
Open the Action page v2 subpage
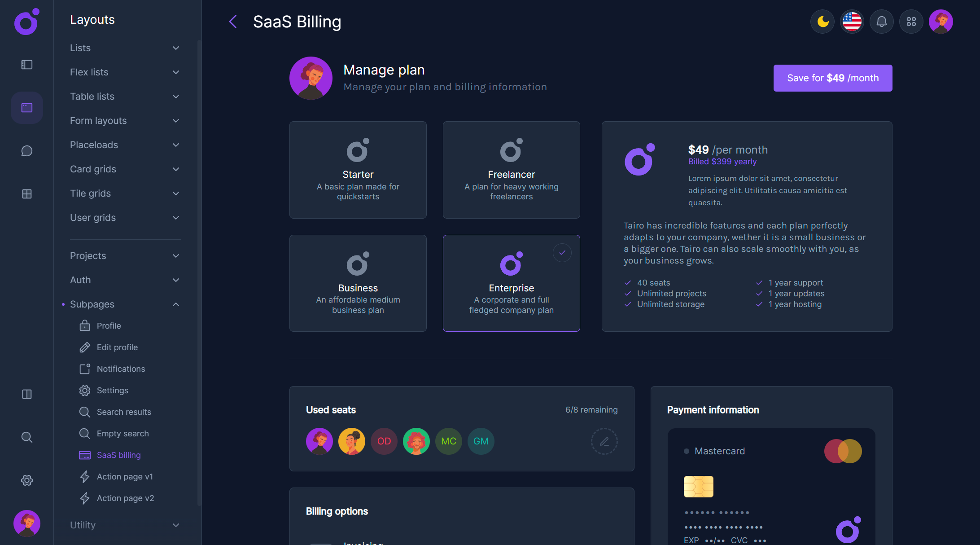pos(125,498)
